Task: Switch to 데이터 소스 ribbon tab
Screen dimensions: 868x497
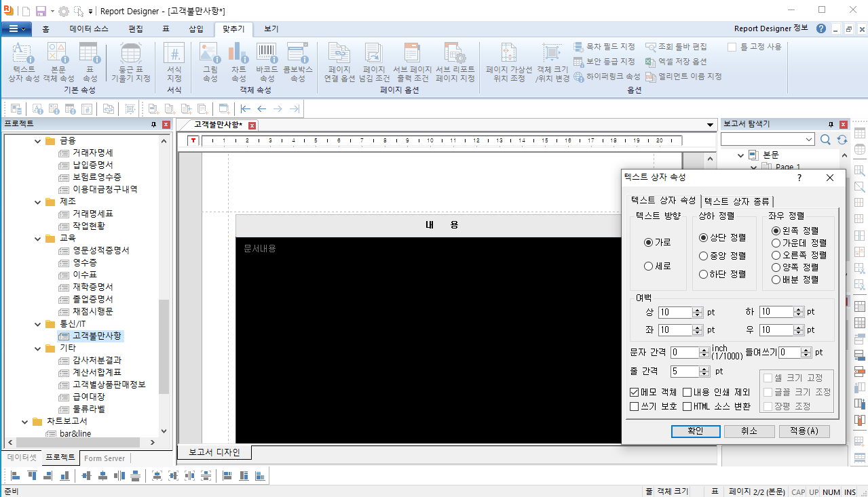Action: 89,29
